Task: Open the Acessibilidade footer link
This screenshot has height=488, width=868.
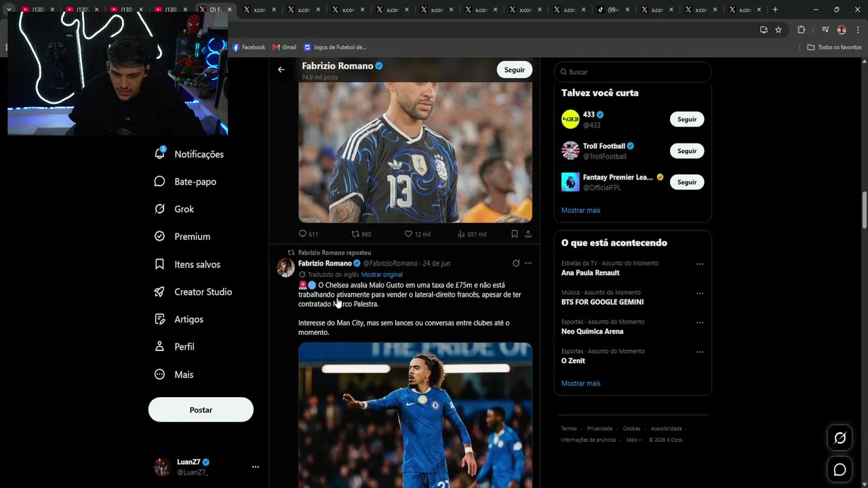Action: tap(667, 428)
